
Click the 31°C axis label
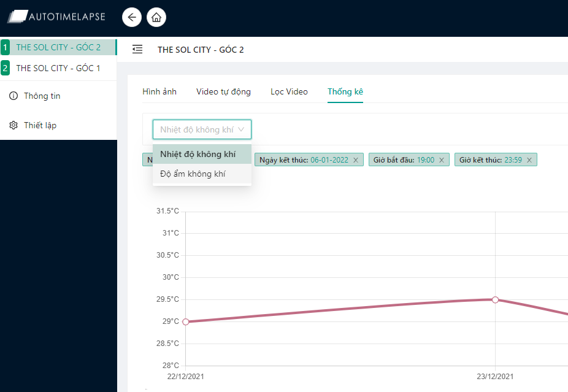(x=171, y=233)
